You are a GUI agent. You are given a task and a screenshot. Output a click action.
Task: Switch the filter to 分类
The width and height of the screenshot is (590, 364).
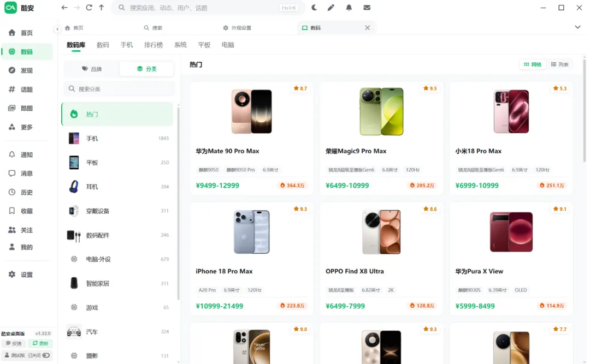[x=147, y=69]
